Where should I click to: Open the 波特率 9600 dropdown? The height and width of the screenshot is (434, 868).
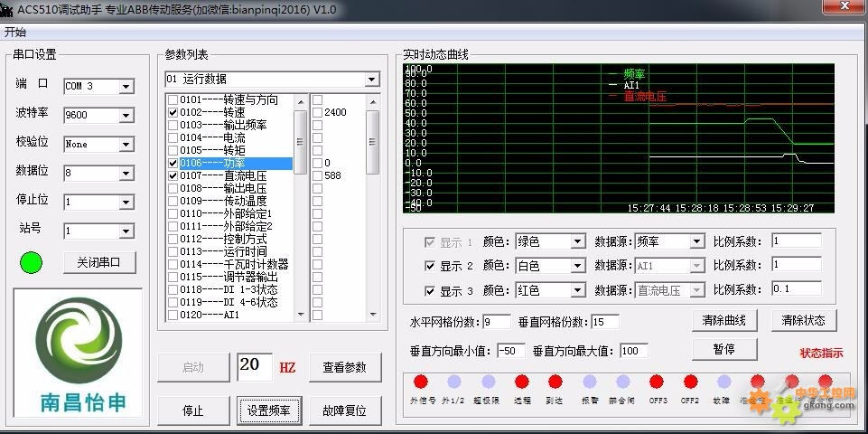[126, 116]
